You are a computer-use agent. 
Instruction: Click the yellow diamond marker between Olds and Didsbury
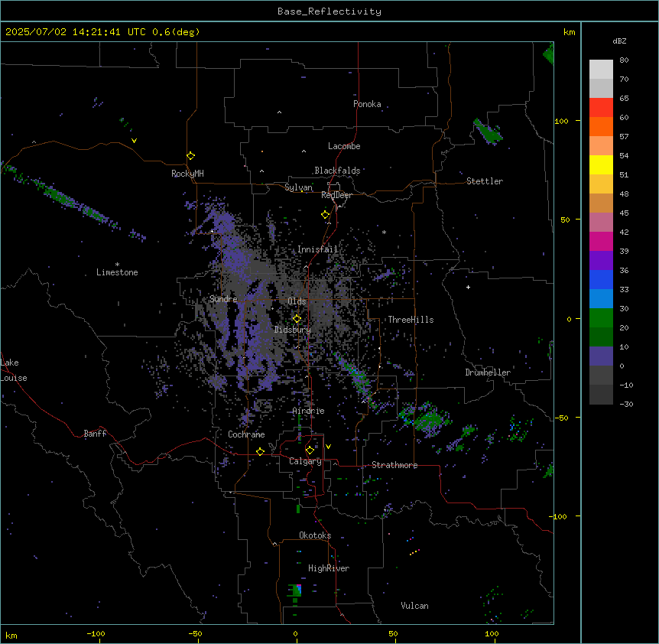point(297,319)
